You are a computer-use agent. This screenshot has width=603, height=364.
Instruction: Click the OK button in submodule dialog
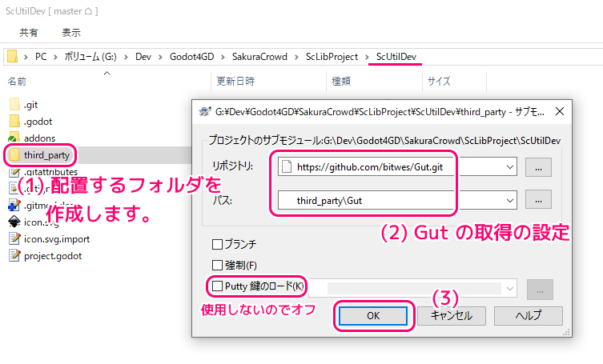373,316
